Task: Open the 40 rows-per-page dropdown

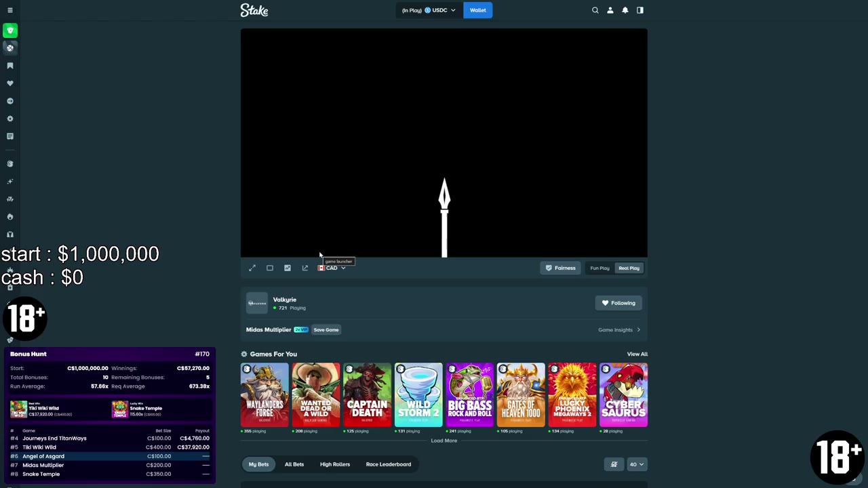Action: point(636,464)
